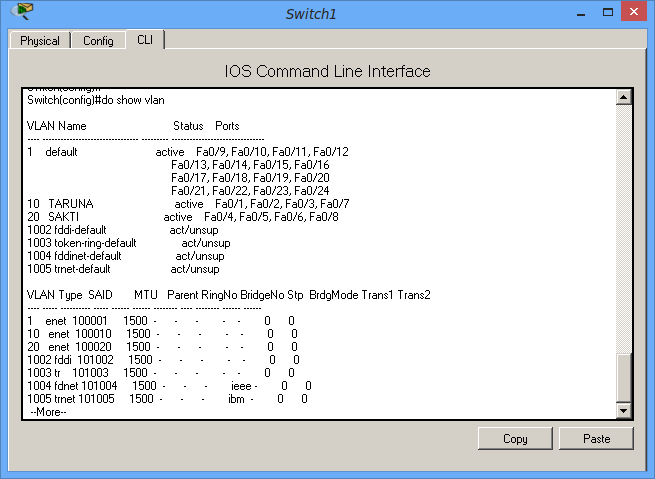
Task: Click the 'do show vlan' command line
Action: tap(96, 100)
